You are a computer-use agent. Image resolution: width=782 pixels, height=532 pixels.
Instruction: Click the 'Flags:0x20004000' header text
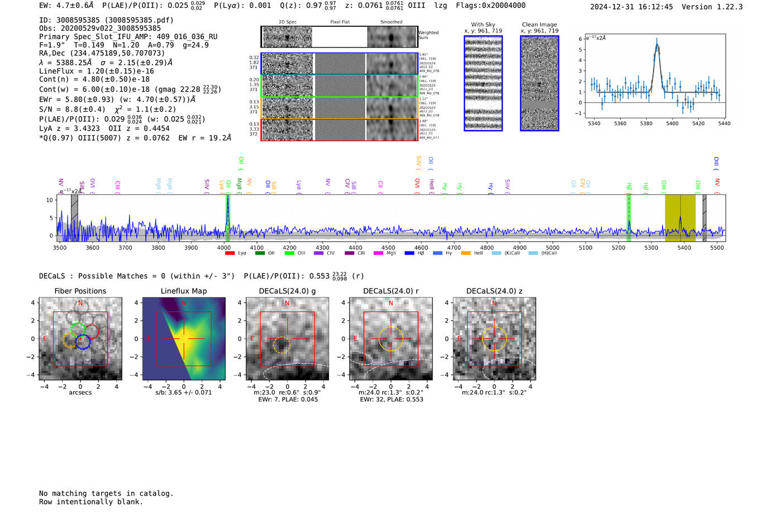[490, 6]
